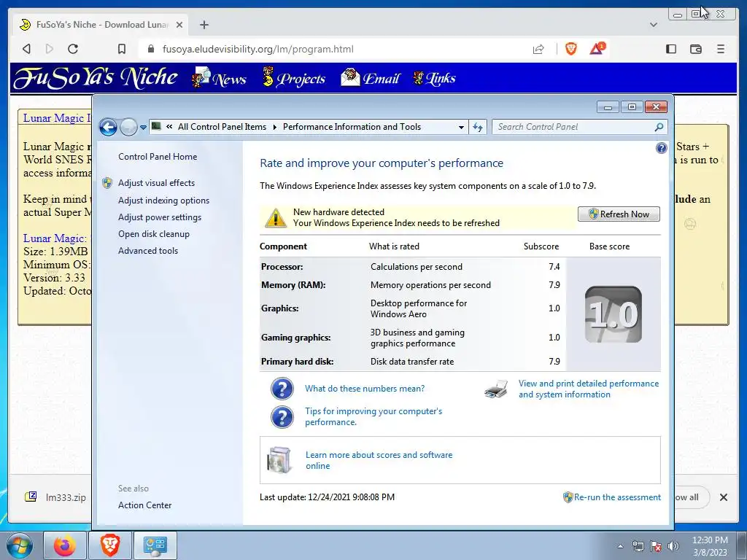Click the Control Panel forward arrow button
This screenshot has height=560, width=747.
click(x=128, y=127)
